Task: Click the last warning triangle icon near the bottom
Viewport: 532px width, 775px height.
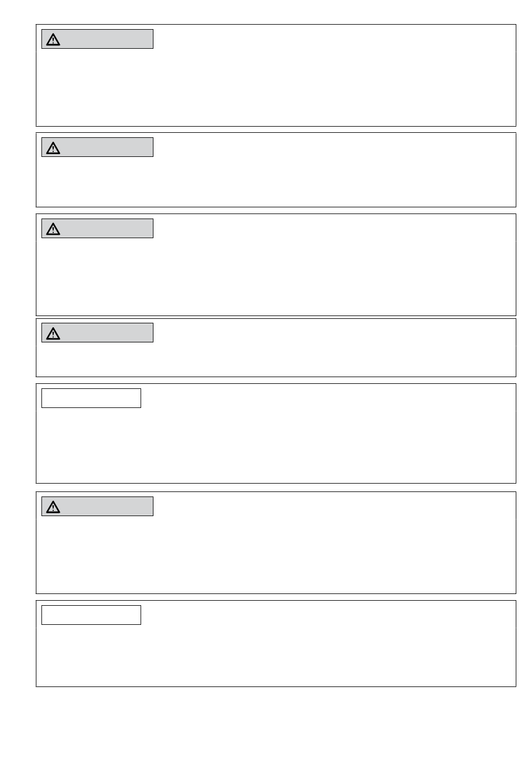Action: pos(53,507)
